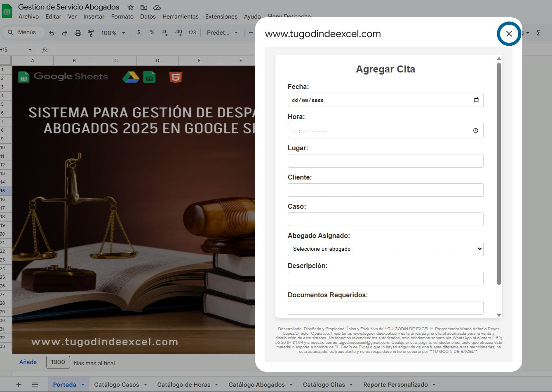The image size is (552, 392).
Task: Click the move-to-folder icon beside the title
Action: (143, 7)
